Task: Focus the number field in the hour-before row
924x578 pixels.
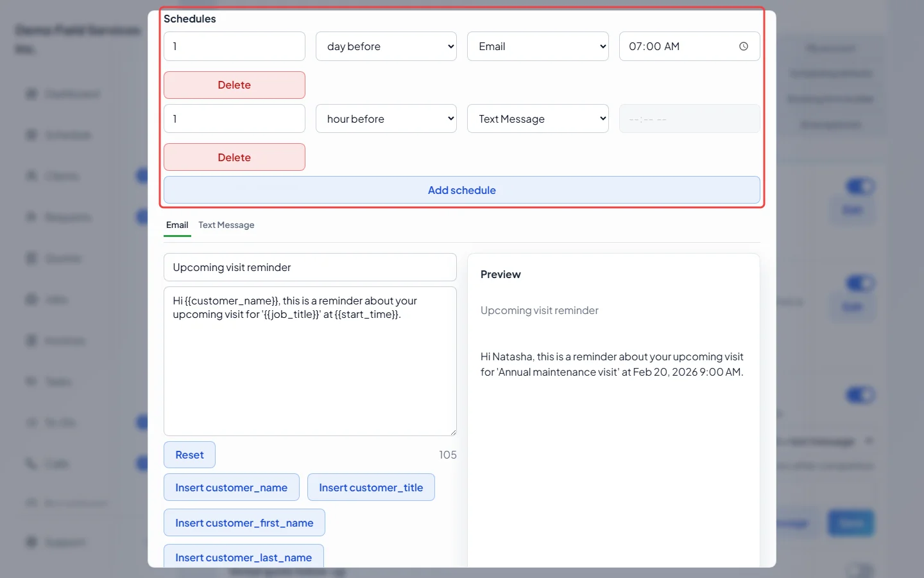Action: (234, 119)
